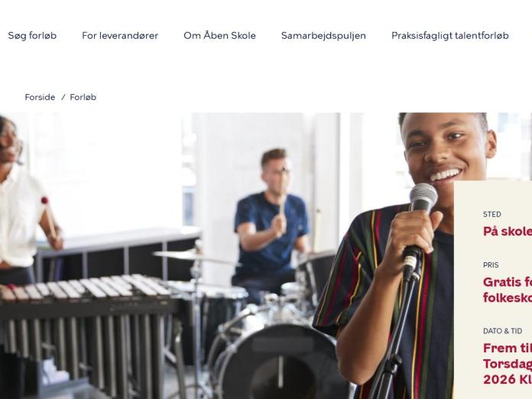Click the band rehearsal hero image
The width and height of the screenshot is (532, 399).
pyautogui.click(x=227, y=256)
